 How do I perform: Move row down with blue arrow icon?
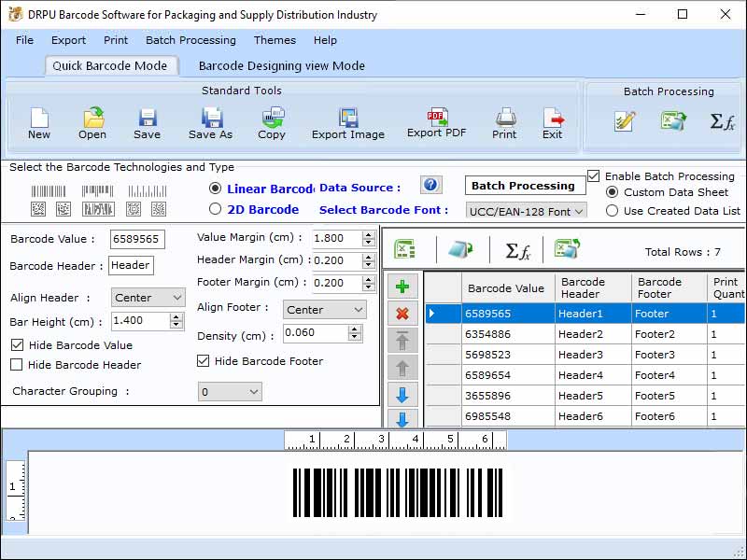[403, 393]
